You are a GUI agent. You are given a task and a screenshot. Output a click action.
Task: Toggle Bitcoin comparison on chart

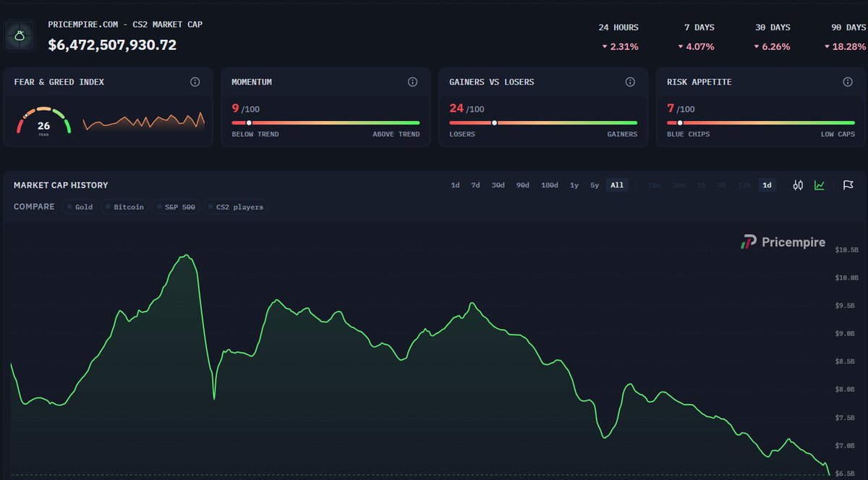124,207
